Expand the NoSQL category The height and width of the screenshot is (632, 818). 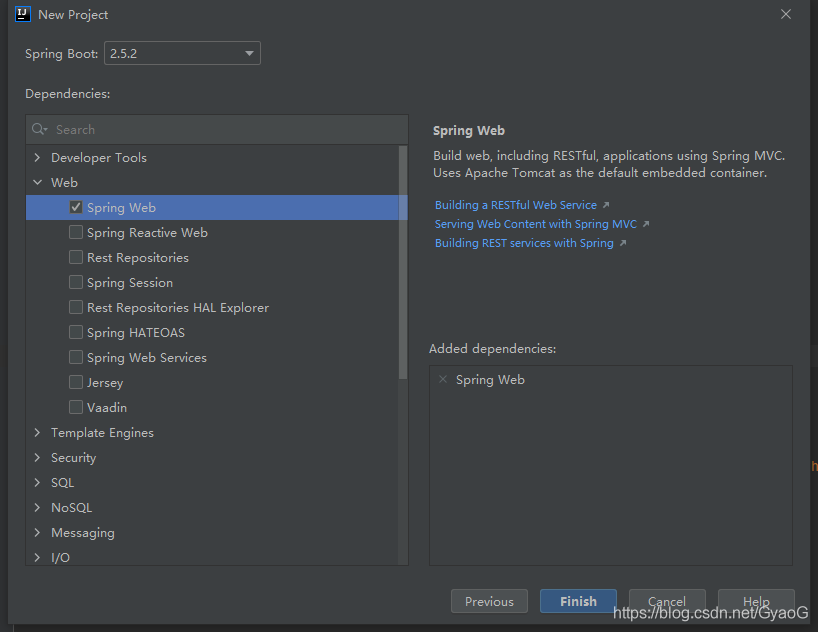tap(37, 507)
